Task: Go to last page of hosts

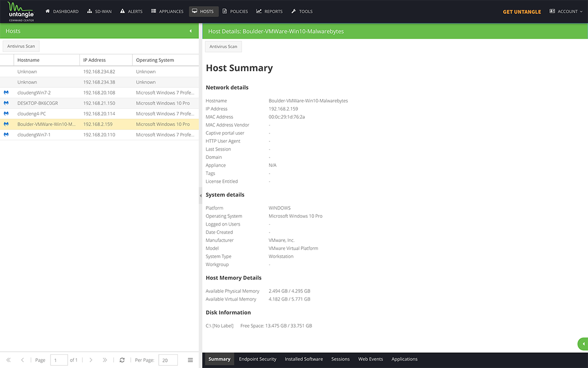Action: click(x=104, y=360)
